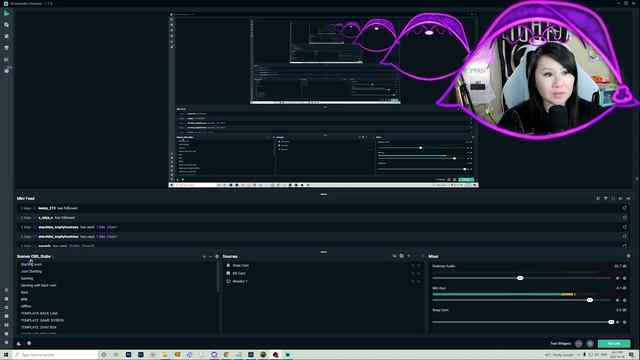The image size is (640, 360).
Task: Add a new scene with the plus icon
Action: pyautogui.click(x=204, y=256)
